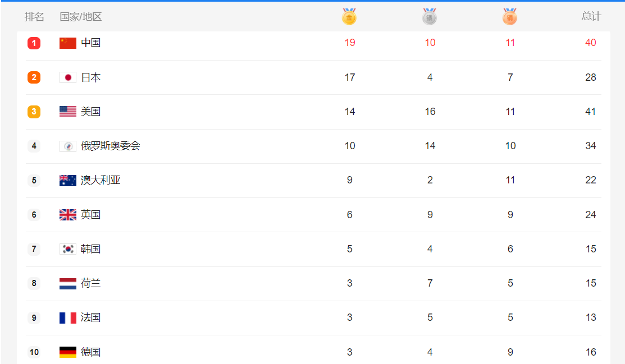Click the Australia flag icon

tap(68, 181)
